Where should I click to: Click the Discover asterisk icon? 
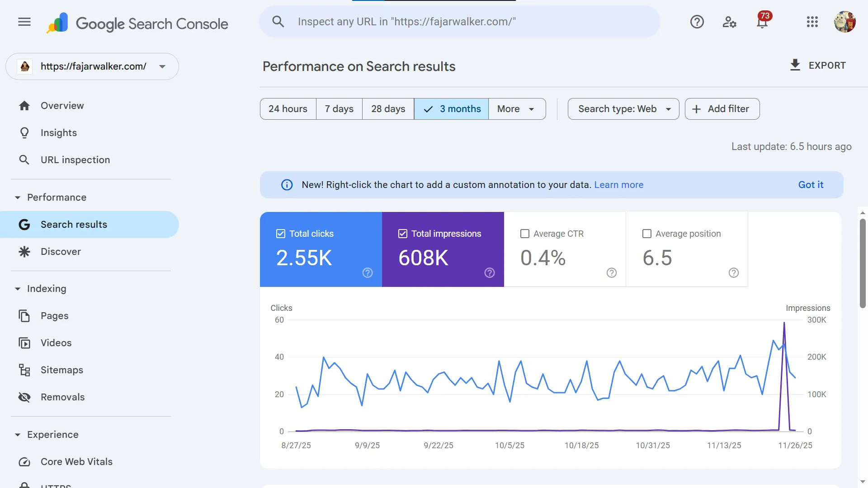(x=24, y=252)
